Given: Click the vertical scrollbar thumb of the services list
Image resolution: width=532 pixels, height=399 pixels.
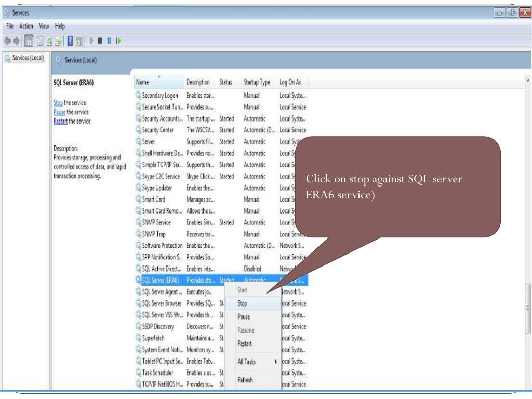Looking at the screenshot, I should [528, 309].
